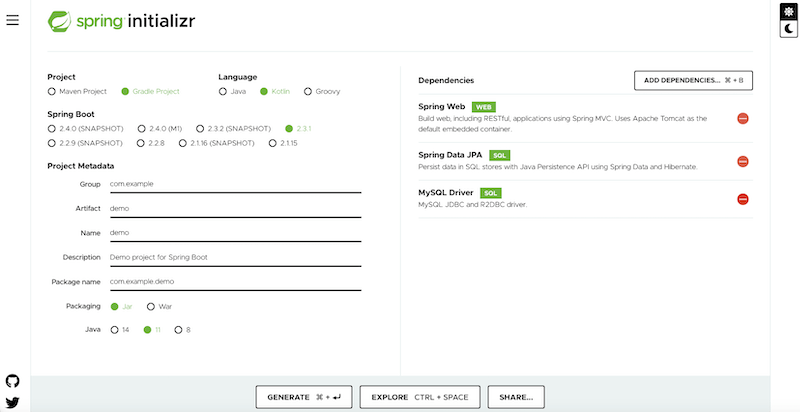Open the Twitter icon link
Viewport: 800px width, 412px height.
[x=12, y=402]
